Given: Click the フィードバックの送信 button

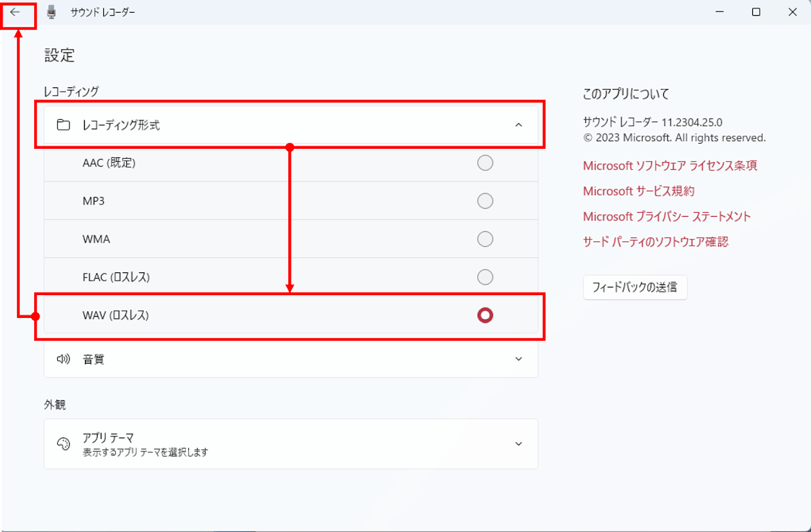Looking at the screenshot, I should [x=634, y=288].
